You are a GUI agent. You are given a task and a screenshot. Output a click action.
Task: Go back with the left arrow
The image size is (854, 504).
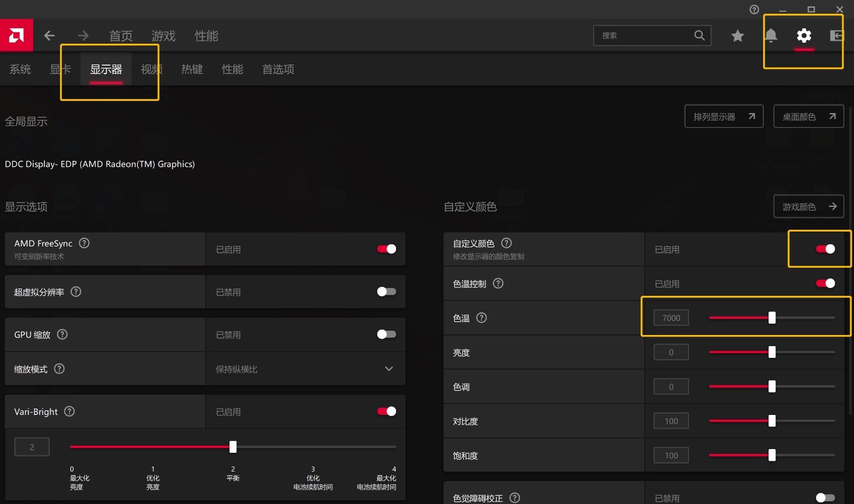pyautogui.click(x=49, y=36)
